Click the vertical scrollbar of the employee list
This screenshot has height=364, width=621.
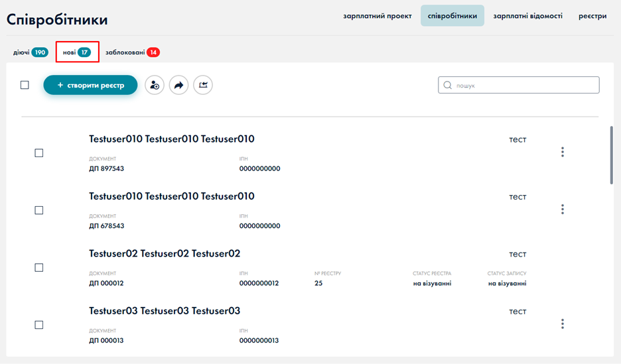(610, 155)
